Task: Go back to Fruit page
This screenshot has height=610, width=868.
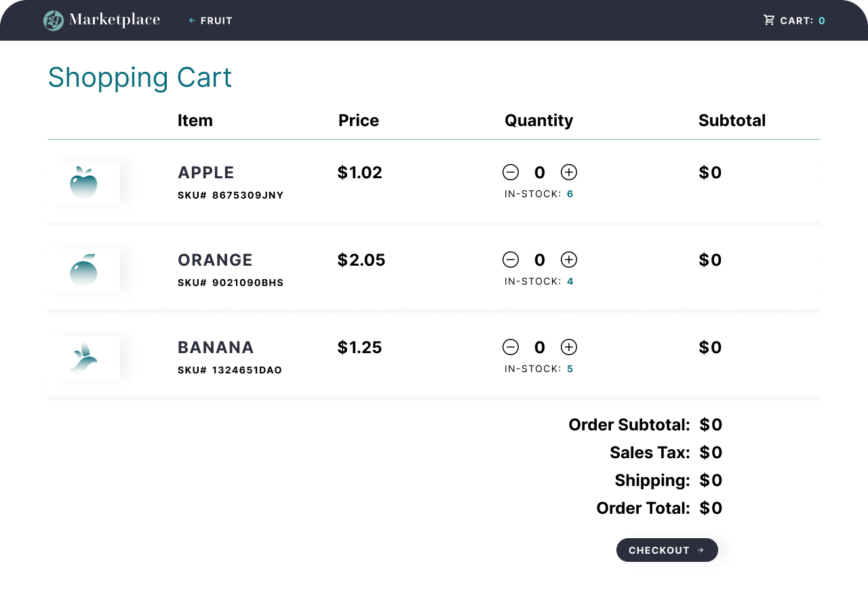Action: pyautogui.click(x=211, y=20)
